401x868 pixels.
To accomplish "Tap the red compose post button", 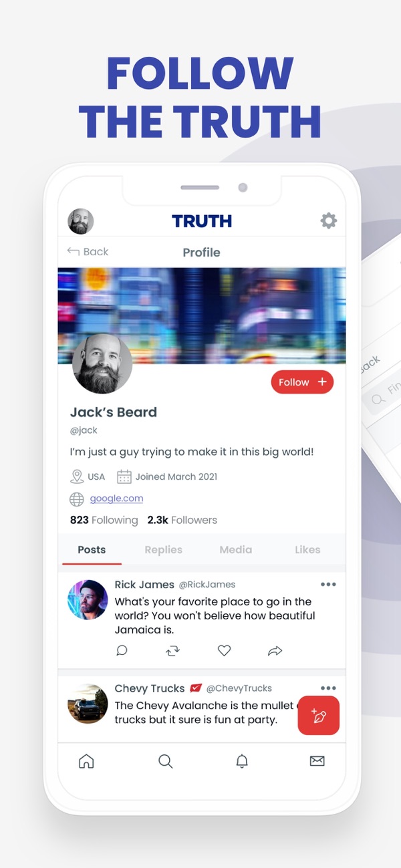I will (319, 716).
